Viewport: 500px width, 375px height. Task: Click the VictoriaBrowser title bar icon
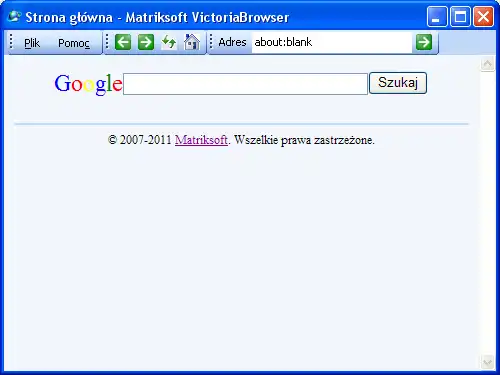[14, 16]
